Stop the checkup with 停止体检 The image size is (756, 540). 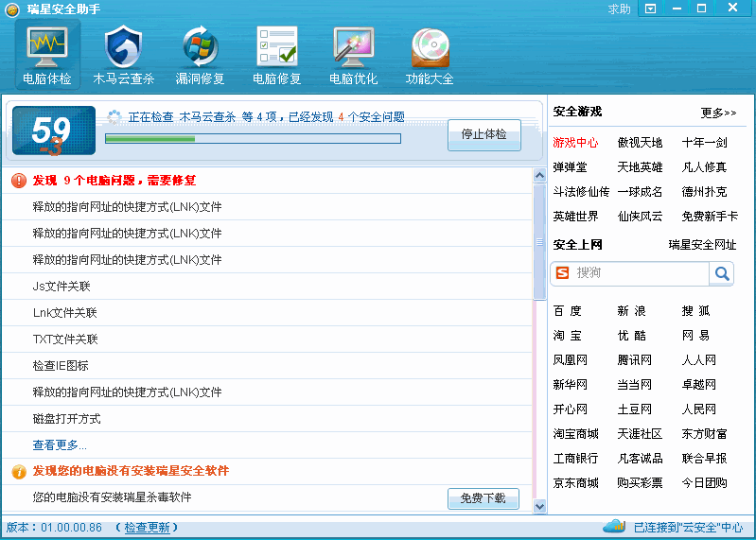pos(484,134)
